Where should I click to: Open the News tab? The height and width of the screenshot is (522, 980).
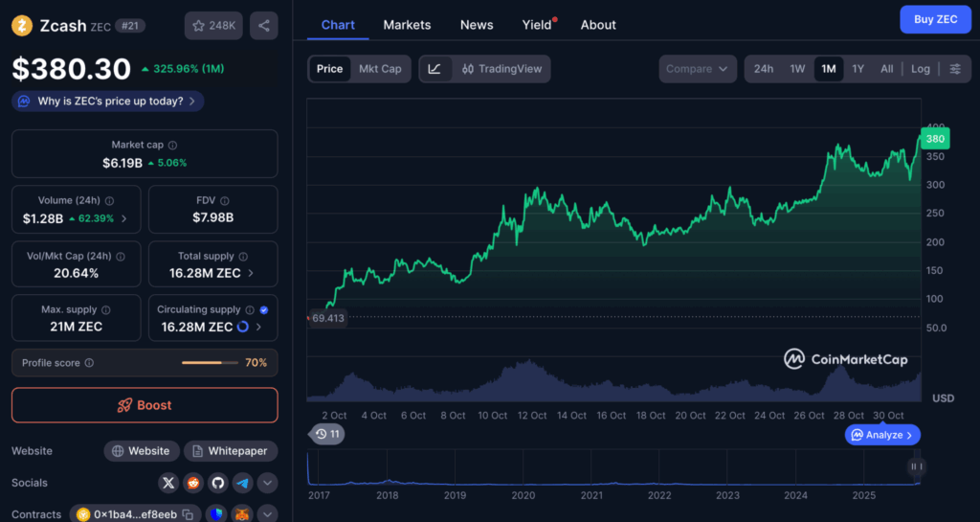pyautogui.click(x=477, y=25)
